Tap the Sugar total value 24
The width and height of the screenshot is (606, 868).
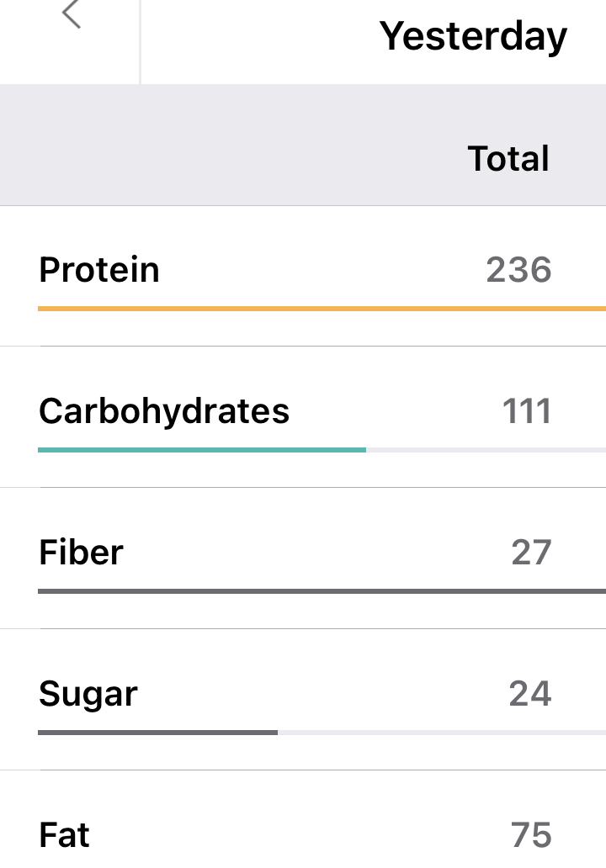click(x=530, y=694)
